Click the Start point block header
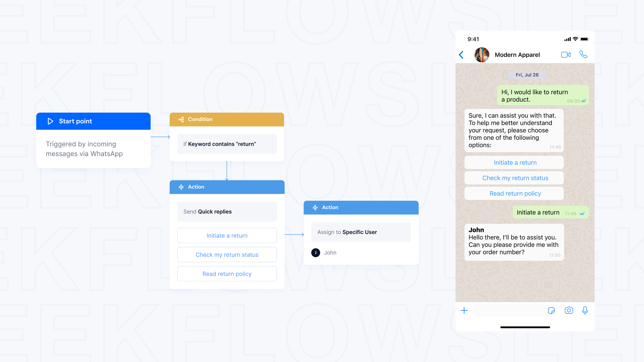The width and height of the screenshot is (644, 362). [93, 121]
